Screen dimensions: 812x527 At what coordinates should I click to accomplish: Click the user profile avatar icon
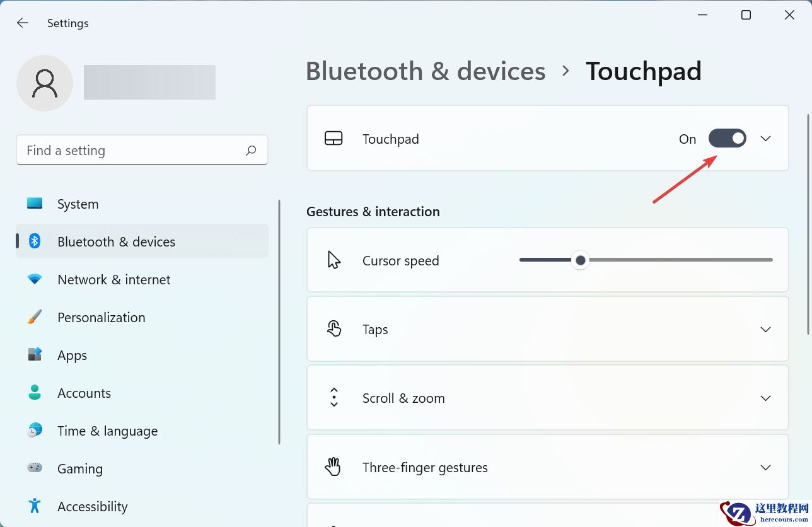point(45,83)
